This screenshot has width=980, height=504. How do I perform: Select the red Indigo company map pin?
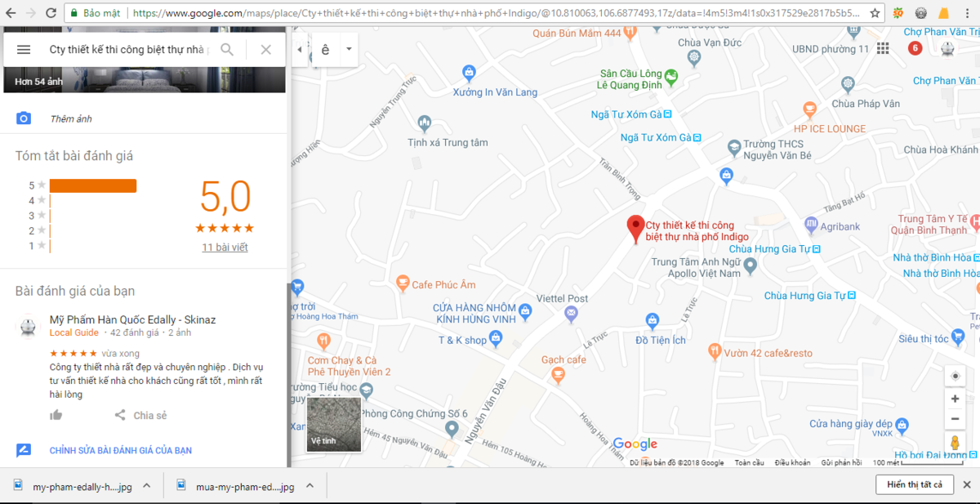coord(635,229)
